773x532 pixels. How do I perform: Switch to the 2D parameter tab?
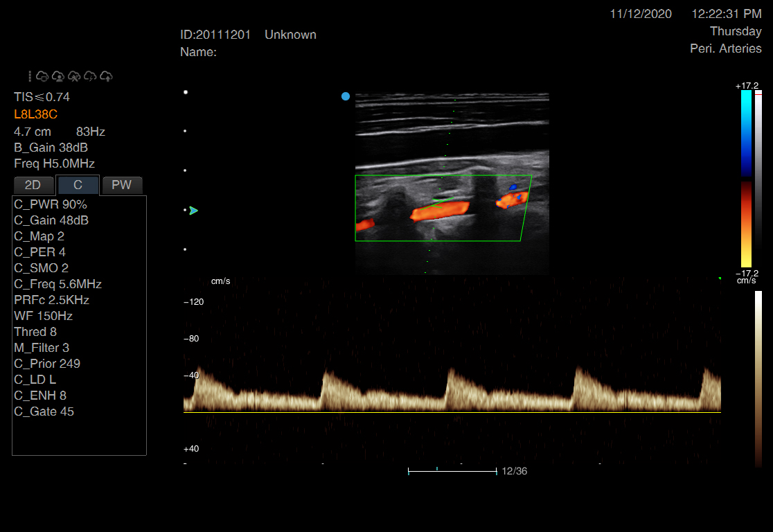pos(33,185)
